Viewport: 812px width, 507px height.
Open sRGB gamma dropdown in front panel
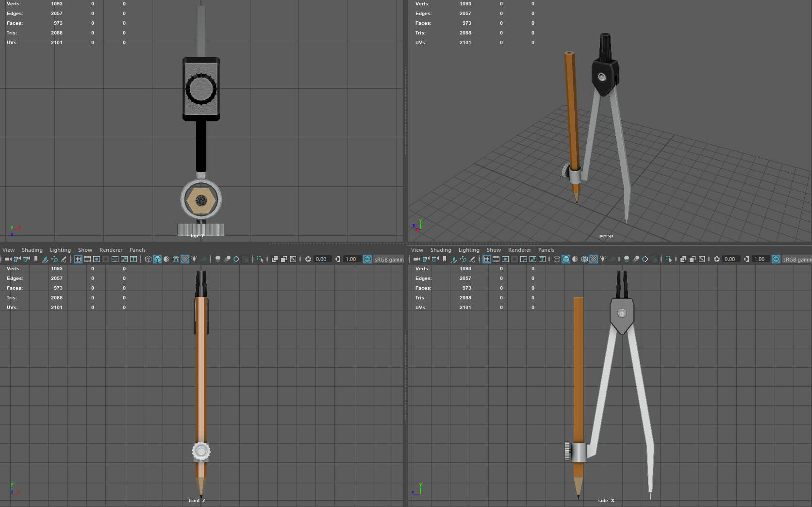coord(389,259)
